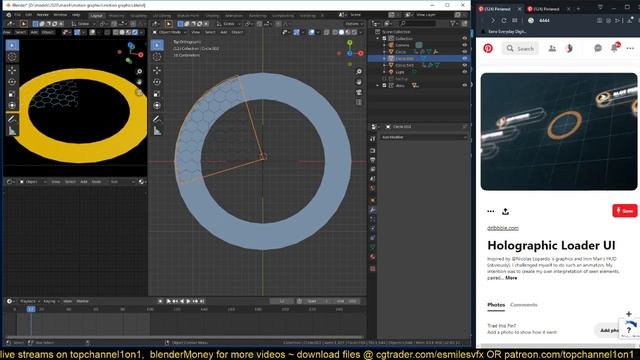Select the Transform tool in main viewport toolbar

pyautogui.click(x=157, y=106)
